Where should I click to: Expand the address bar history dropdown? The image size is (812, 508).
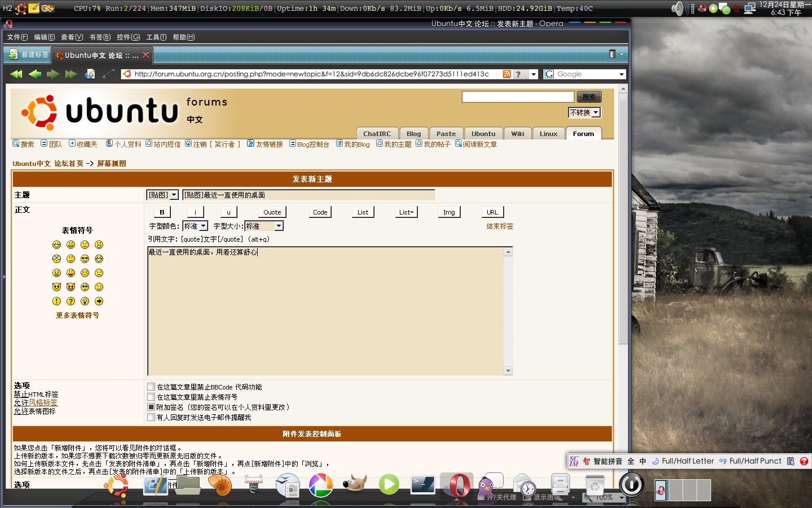(x=533, y=74)
